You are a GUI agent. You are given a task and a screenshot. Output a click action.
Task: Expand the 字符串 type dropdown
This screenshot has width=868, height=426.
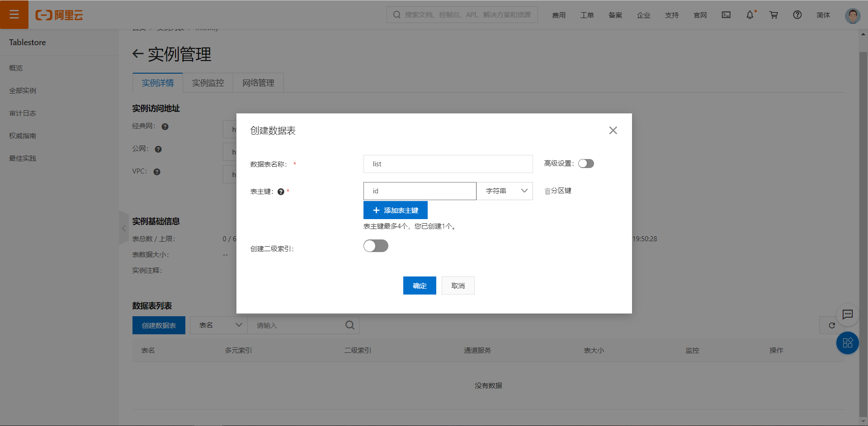505,191
